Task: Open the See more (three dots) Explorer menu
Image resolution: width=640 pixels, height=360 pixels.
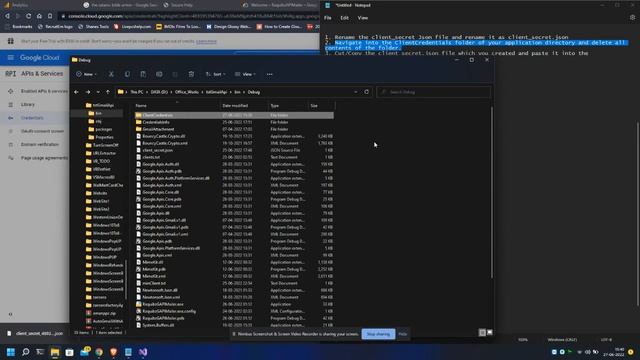Action: [x=269, y=74]
